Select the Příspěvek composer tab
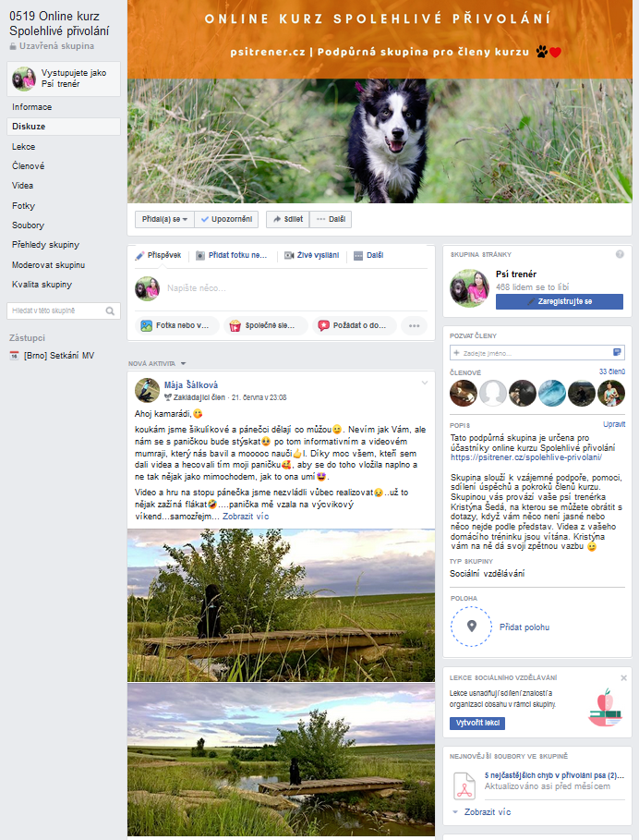This screenshot has height=840, width=639. tap(159, 256)
